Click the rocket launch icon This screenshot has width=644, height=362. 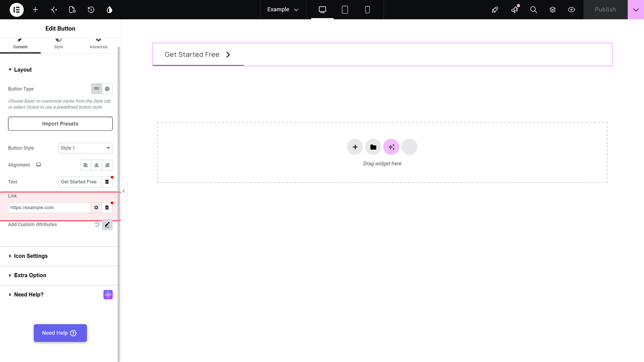point(495,10)
